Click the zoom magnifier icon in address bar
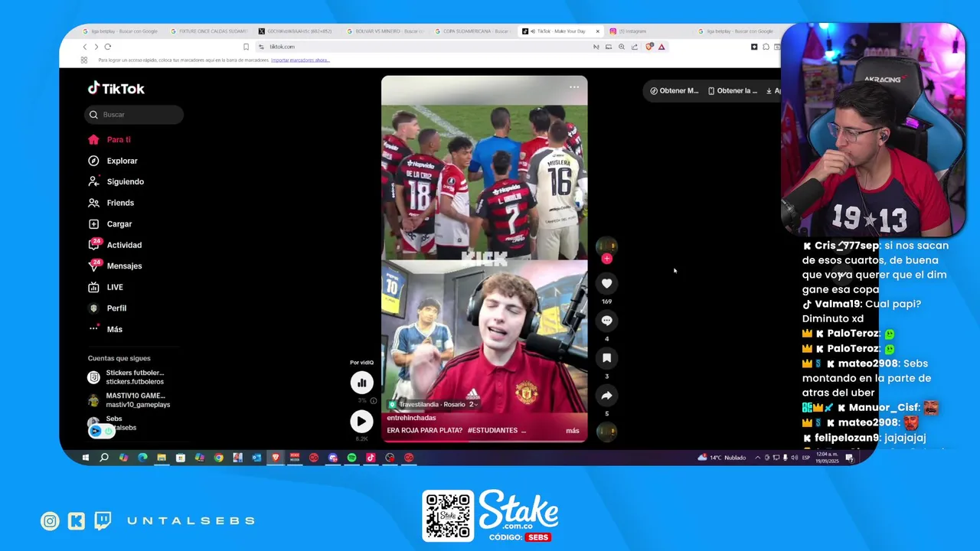The height and width of the screenshot is (551, 980). point(622,47)
